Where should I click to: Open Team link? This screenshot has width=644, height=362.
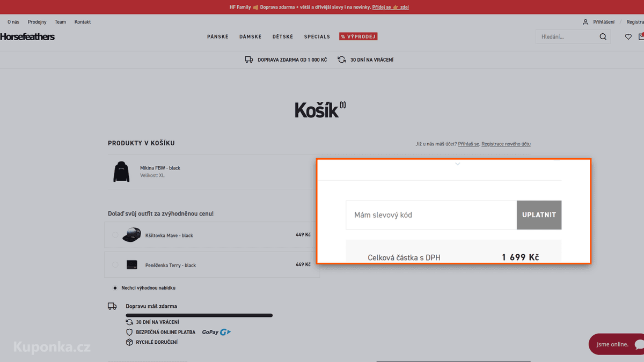(x=60, y=22)
